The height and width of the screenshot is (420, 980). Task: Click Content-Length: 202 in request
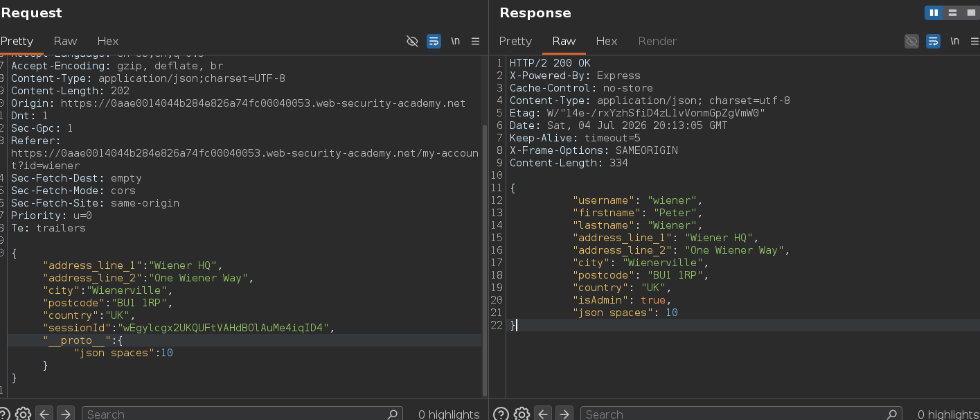70,91
